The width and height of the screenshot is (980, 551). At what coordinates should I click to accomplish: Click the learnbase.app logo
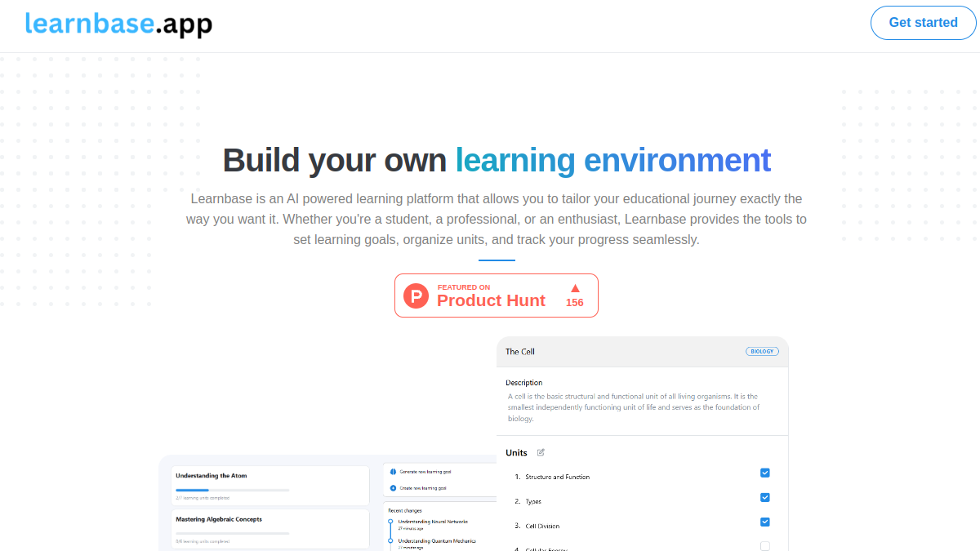coord(118,24)
